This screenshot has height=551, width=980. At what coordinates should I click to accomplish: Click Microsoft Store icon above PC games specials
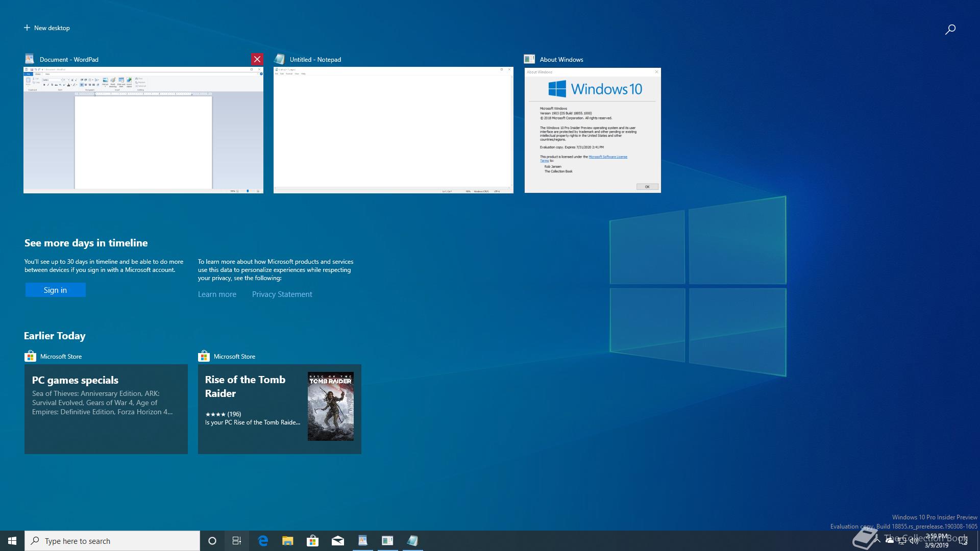(x=30, y=356)
